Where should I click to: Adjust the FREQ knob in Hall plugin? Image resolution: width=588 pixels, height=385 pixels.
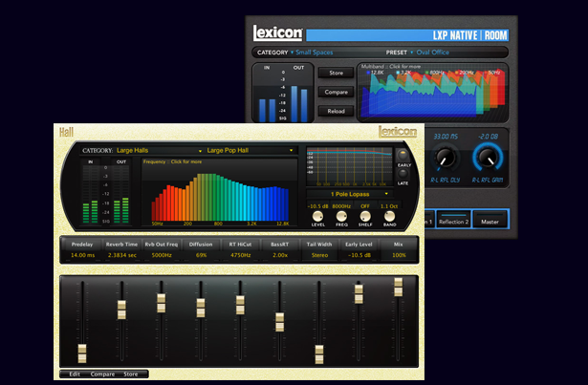[x=341, y=216]
